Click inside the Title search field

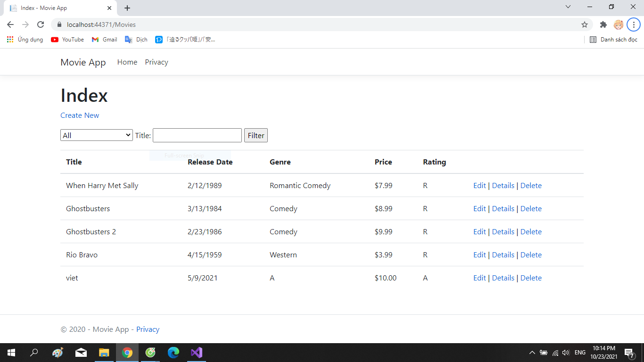(197, 135)
